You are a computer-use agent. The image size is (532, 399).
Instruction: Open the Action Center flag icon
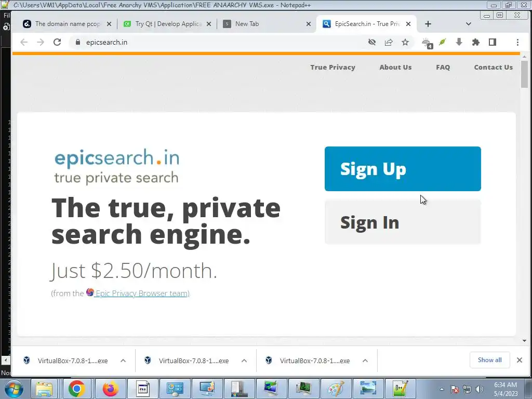coord(455,389)
